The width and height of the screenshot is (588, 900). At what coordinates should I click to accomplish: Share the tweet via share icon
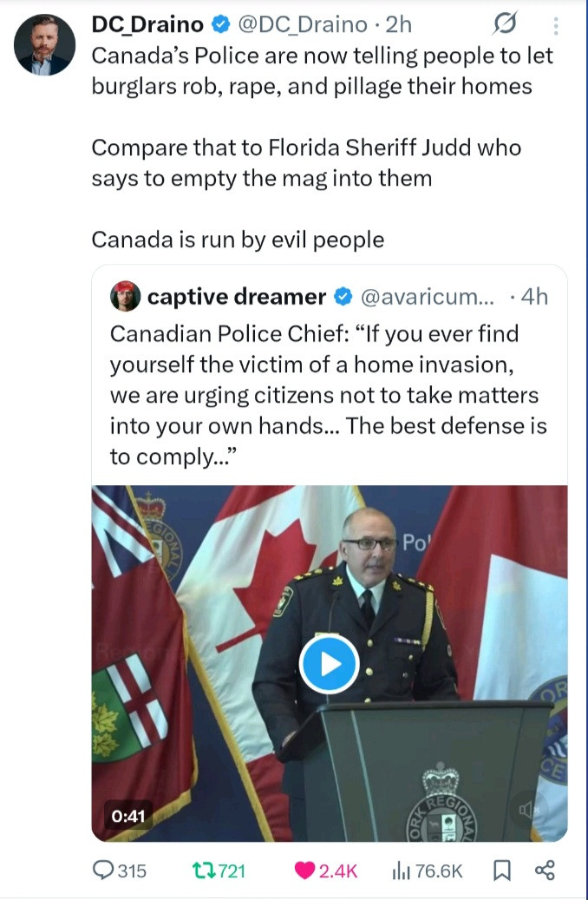pos(545,870)
